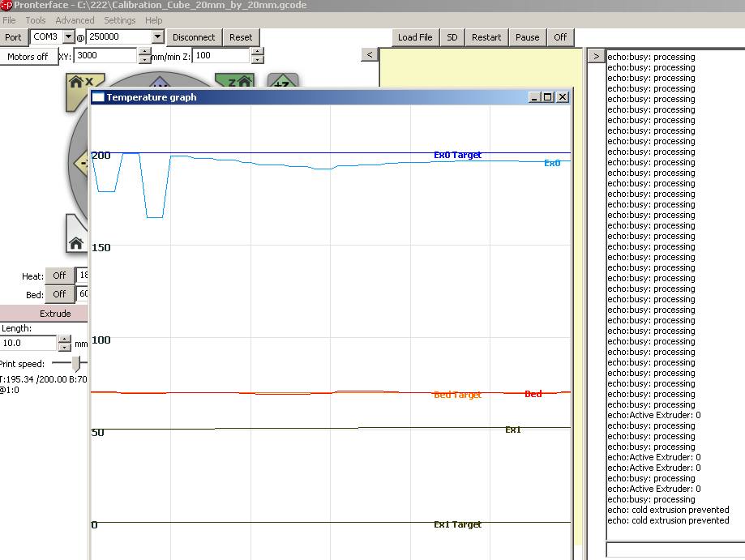Toggle hotend Heat Off button
Viewport: 745px width, 560px height.
click(59, 276)
